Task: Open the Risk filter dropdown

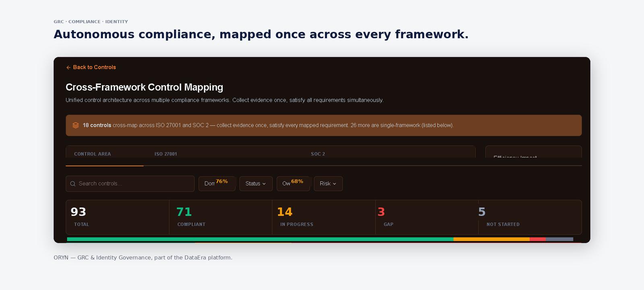Action: click(x=328, y=183)
